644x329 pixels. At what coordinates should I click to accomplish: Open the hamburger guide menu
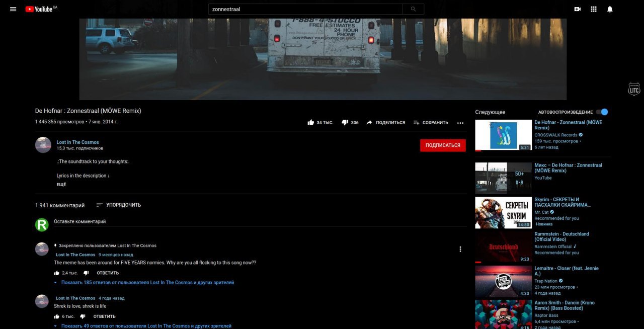pyautogui.click(x=13, y=9)
